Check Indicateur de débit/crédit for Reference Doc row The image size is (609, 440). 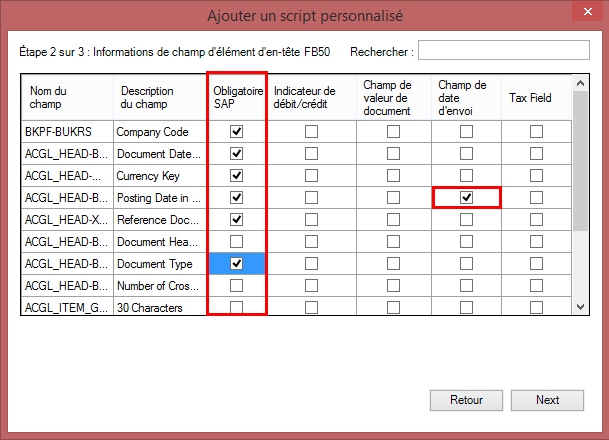[311, 220]
